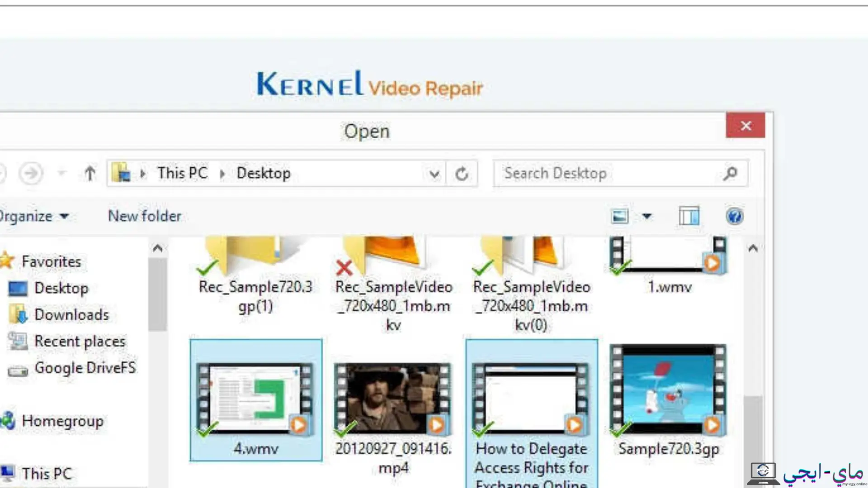Open the recent locations dropdown arrow
The width and height of the screenshot is (868, 488).
[x=62, y=173]
